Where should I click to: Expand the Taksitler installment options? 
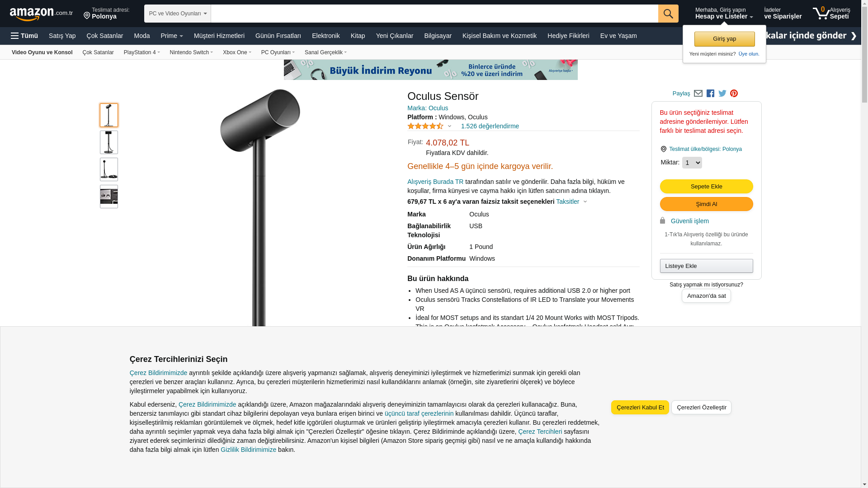point(571,202)
